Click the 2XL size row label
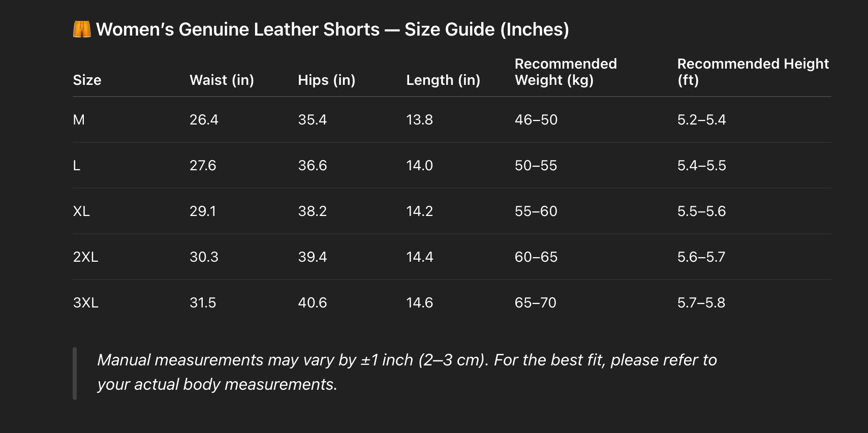 [x=85, y=257]
